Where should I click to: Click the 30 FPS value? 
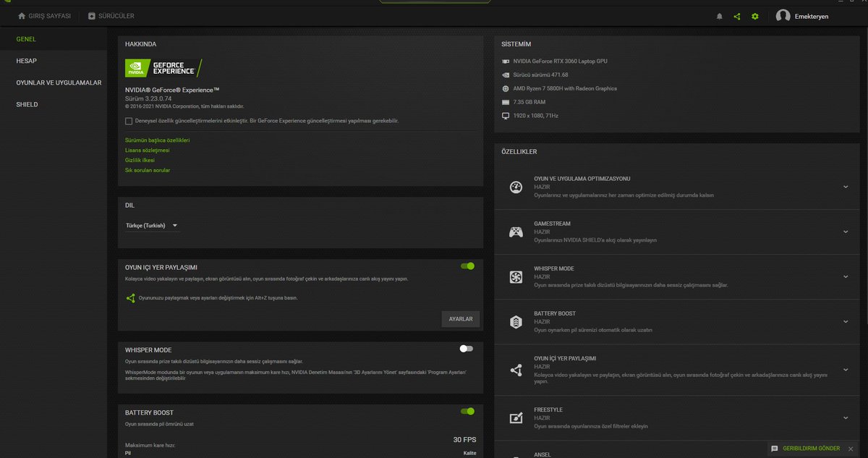pyautogui.click(x=464, y=440)
